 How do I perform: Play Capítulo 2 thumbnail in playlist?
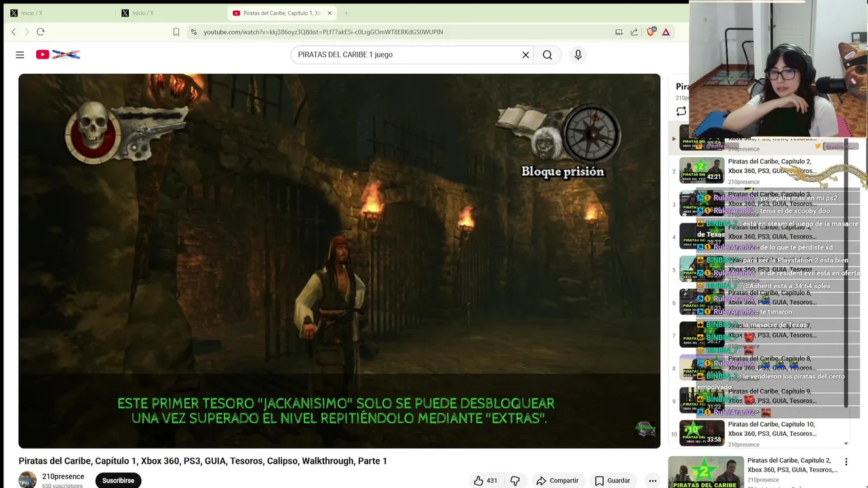[702, 171]
